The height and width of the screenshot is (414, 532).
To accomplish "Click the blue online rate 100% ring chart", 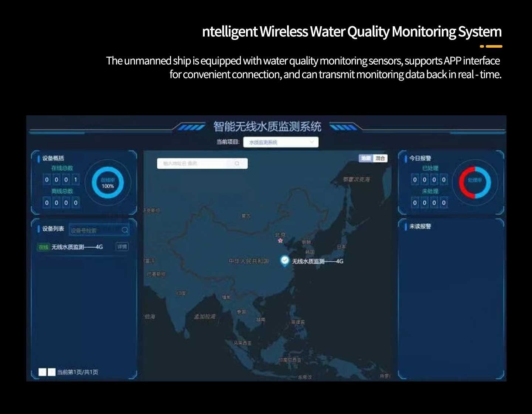I will coord(108,183).
